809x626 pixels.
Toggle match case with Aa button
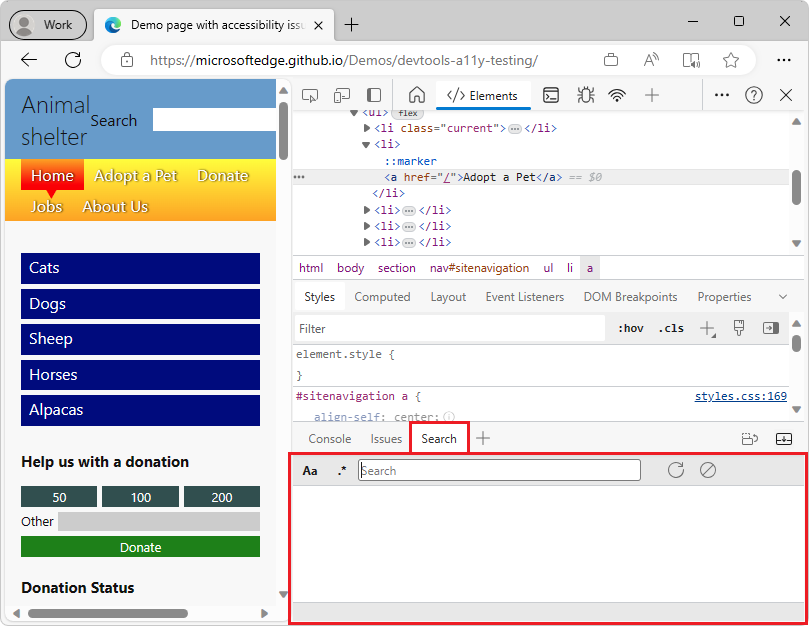tap(310, 470)
